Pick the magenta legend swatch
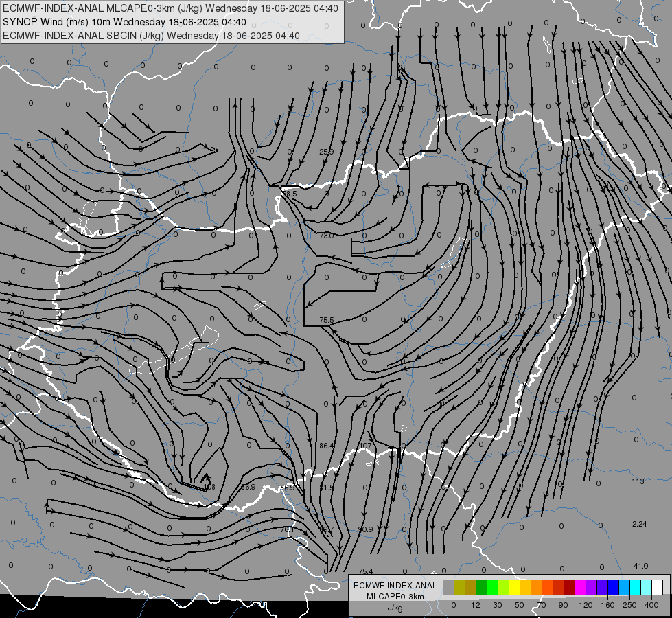This screenshot has height=618, width=672. 580,587
